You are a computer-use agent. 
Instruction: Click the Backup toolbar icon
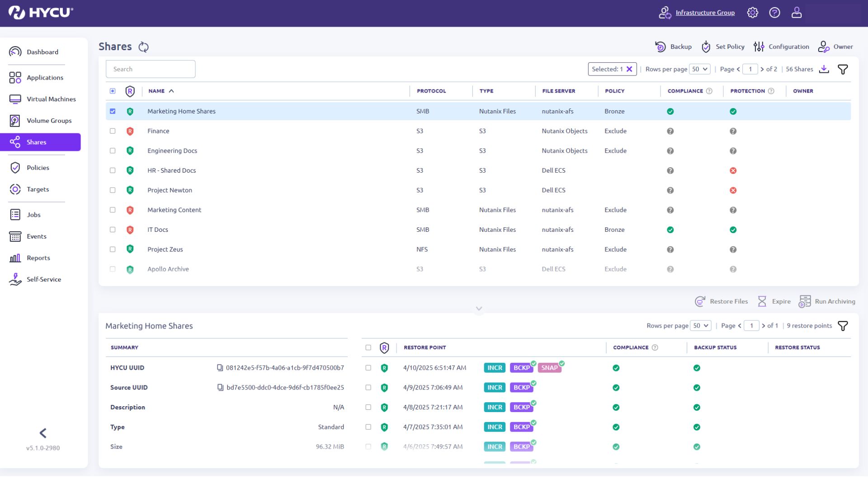coord(660,47)
